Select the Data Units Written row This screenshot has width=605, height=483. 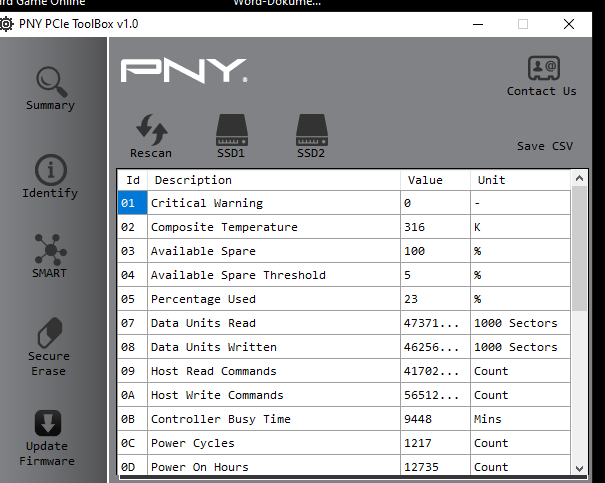(x=344, y=347)
